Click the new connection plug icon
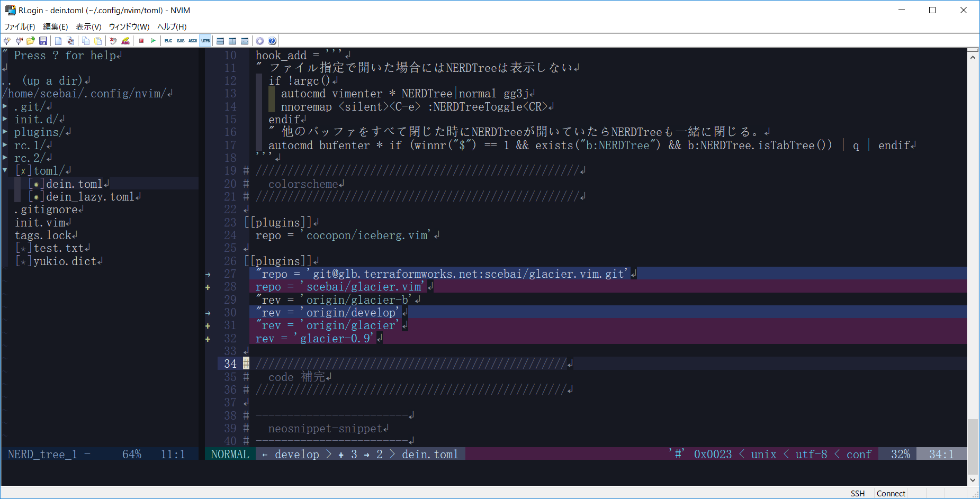Image resolution: width=980 pixels, height=499 pixels. pos(7,41)
